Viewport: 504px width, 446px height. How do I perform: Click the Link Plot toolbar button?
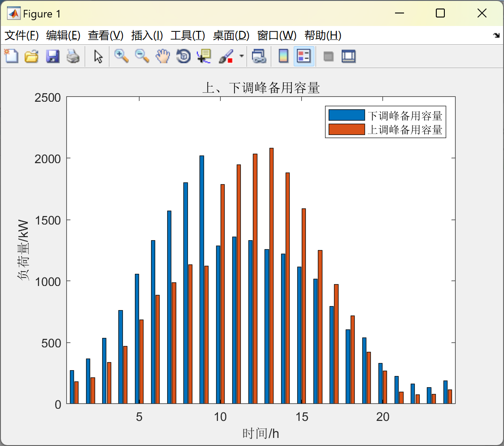[259, 56]
